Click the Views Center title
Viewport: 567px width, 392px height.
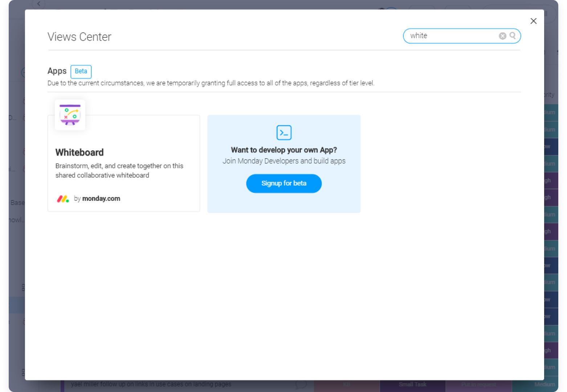79,37
